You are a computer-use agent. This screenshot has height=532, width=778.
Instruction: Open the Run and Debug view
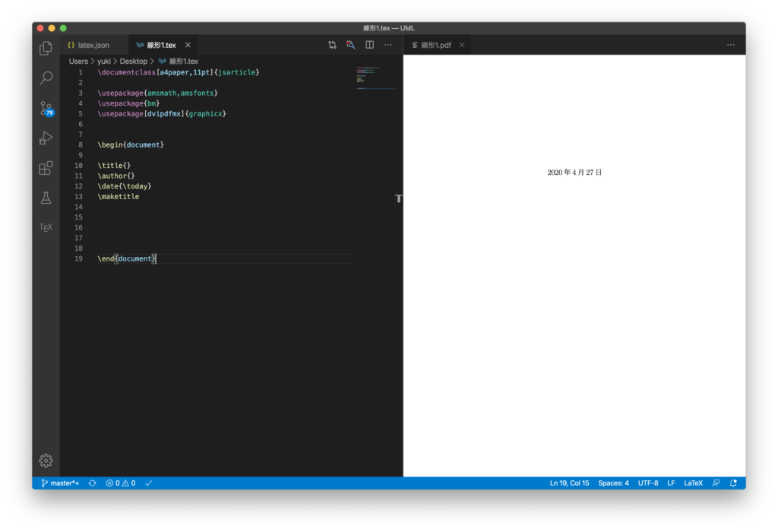pos(46,138)
